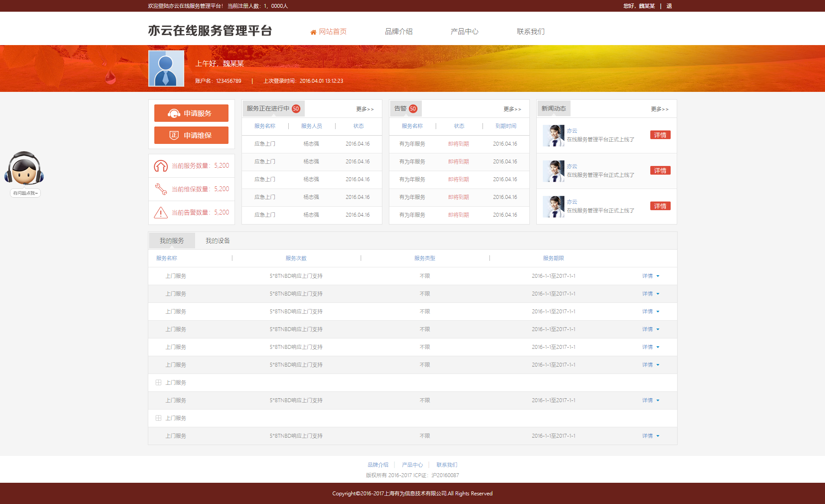Image resolution: width=825 pixels, height=504 pixels.
Task: Open the customer service headset mascot
Action: tap(24, 169)
